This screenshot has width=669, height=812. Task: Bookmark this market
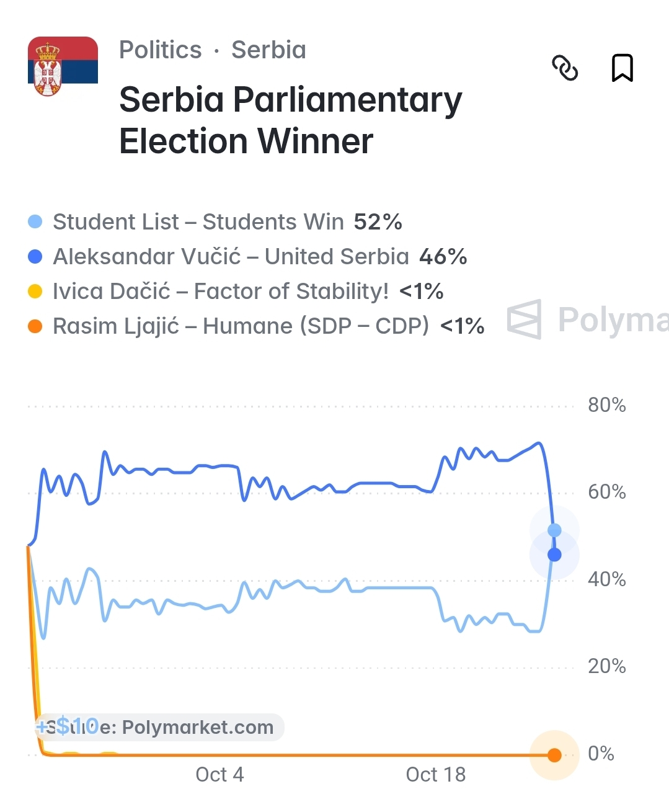pos(622,68)
